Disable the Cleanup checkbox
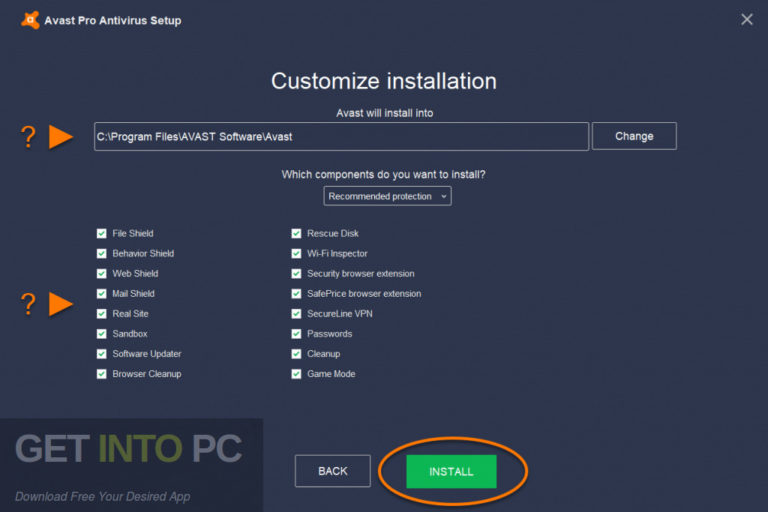Viewport: 768px width, 512px height. pyautogui.click(x=296, y=354)
